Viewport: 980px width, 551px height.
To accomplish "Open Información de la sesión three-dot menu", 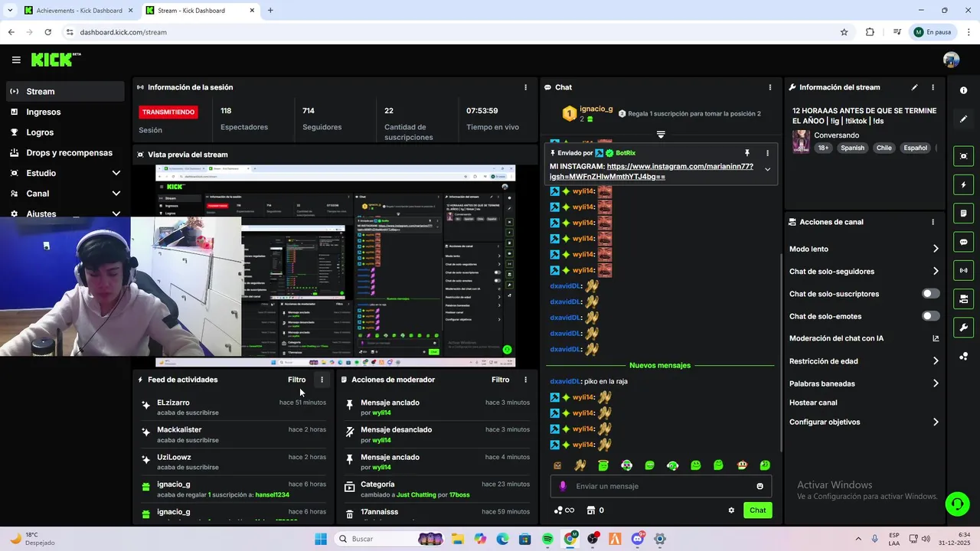I will (x=525, y=87).
